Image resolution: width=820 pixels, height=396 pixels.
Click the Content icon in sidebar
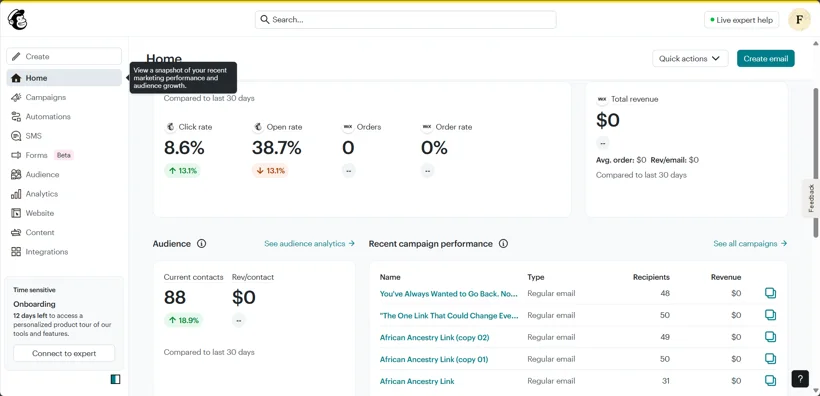pyautogui.click(x=16, y=233)
